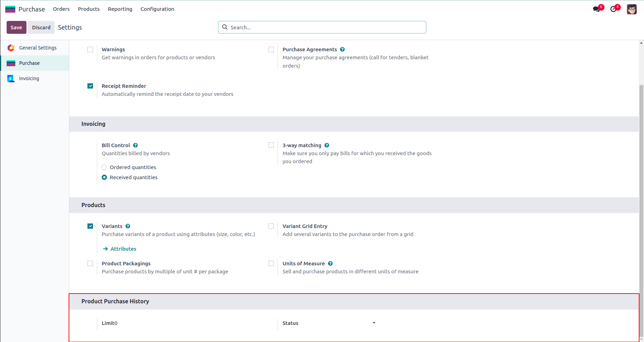Click the Discard button
The height and width of the screenshot is (342, 644).
[x=41, y=27]
